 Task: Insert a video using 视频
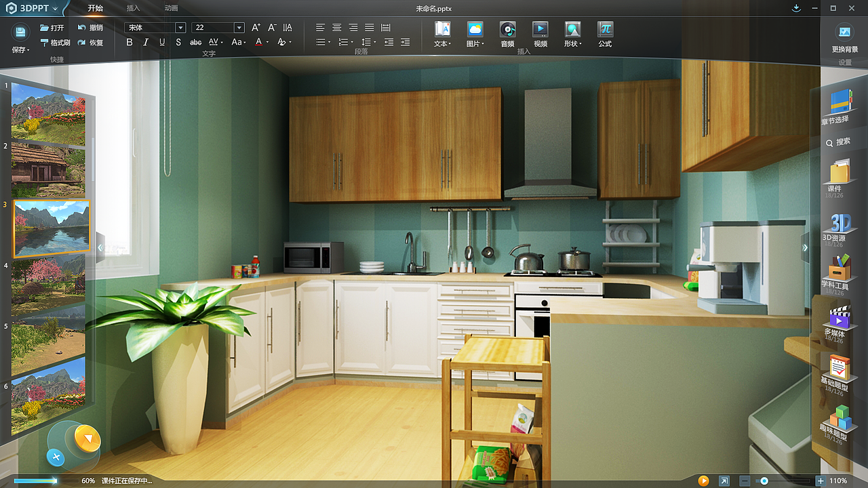[540, 34]
